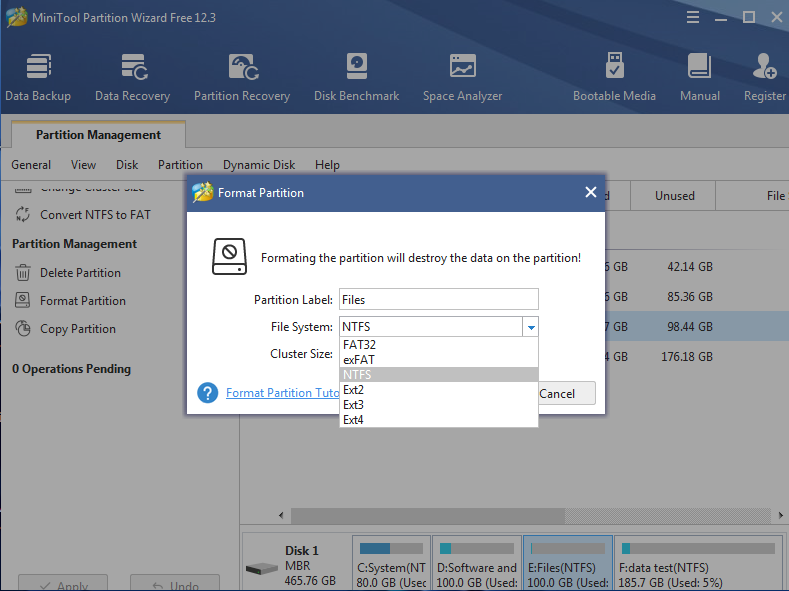Select the C:System partition block
Image resolution: width=789 pixels, height=591 pixels.
pos(391,564)
